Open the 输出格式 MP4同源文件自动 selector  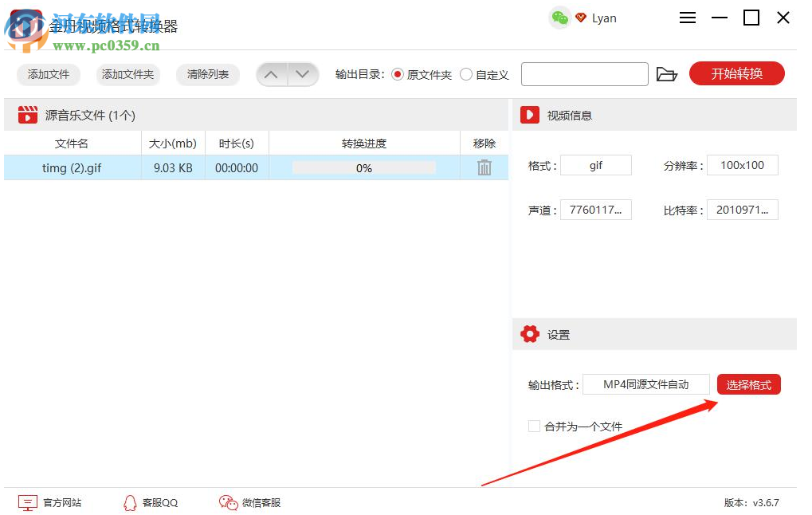(646, 383)
